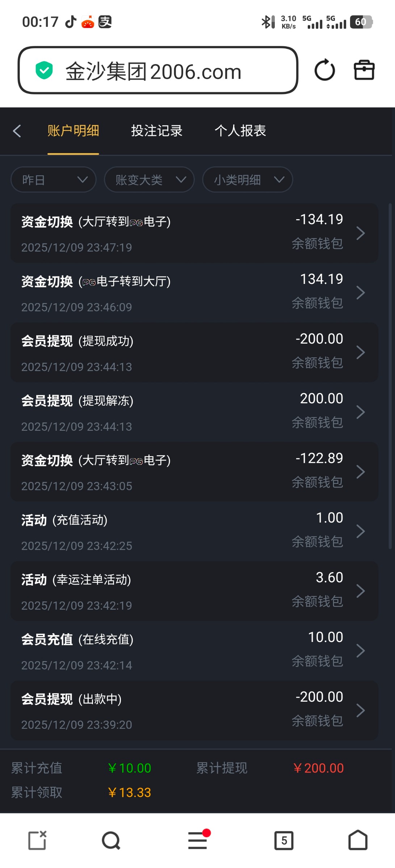
Task: Reload the page with refresh icon
Action: [x=324, y=70]
